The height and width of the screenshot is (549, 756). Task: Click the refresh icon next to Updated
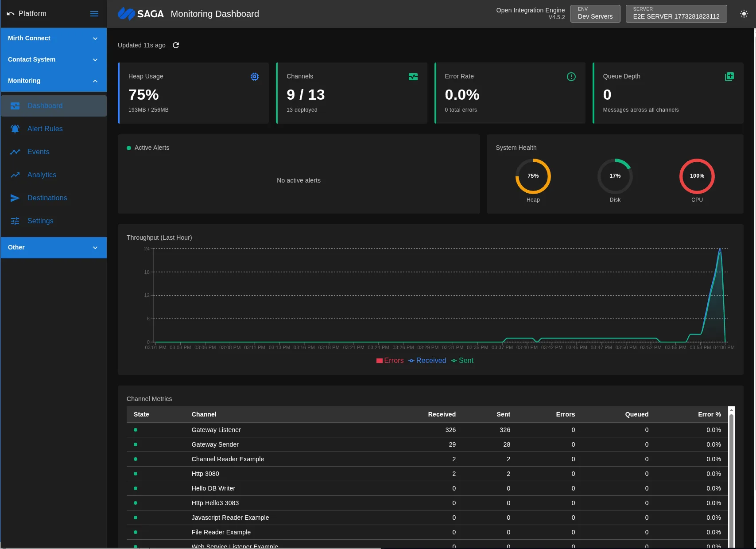176,45
